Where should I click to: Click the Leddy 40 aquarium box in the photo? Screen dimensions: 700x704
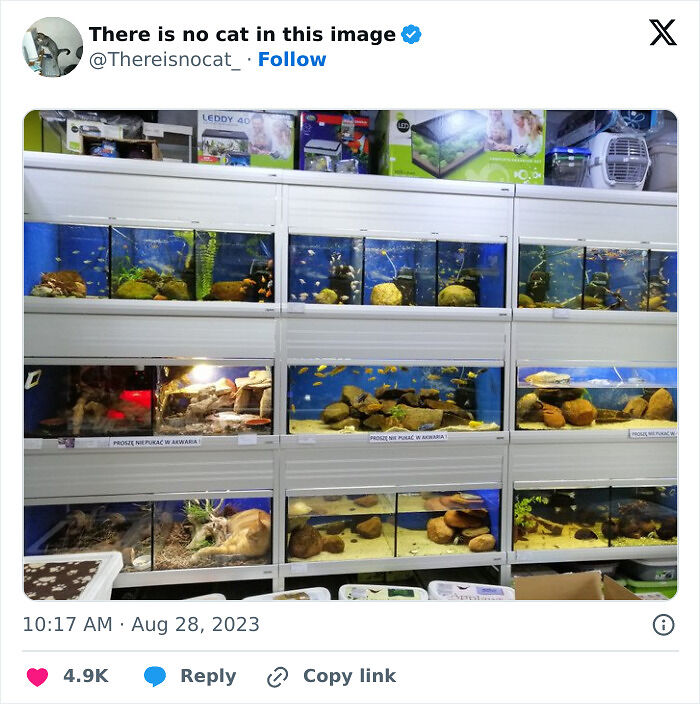click(x=246, y=137)
